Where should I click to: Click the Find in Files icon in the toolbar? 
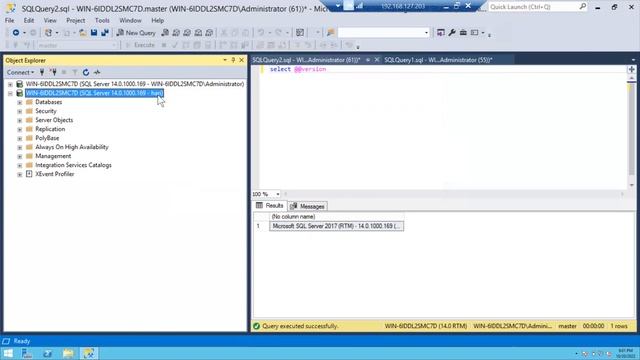pyautogui.click(x=331, y=33)
